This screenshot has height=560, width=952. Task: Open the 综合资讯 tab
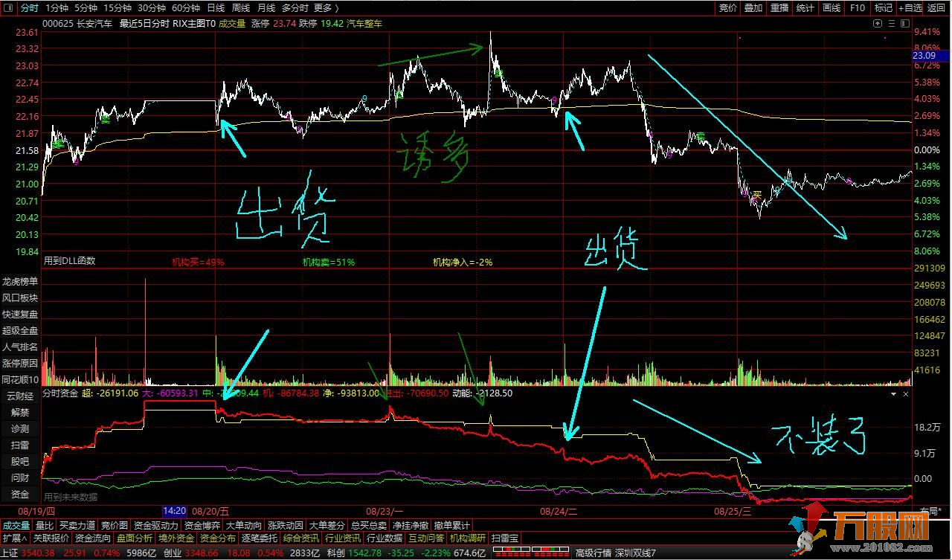(x=301, y=538)
